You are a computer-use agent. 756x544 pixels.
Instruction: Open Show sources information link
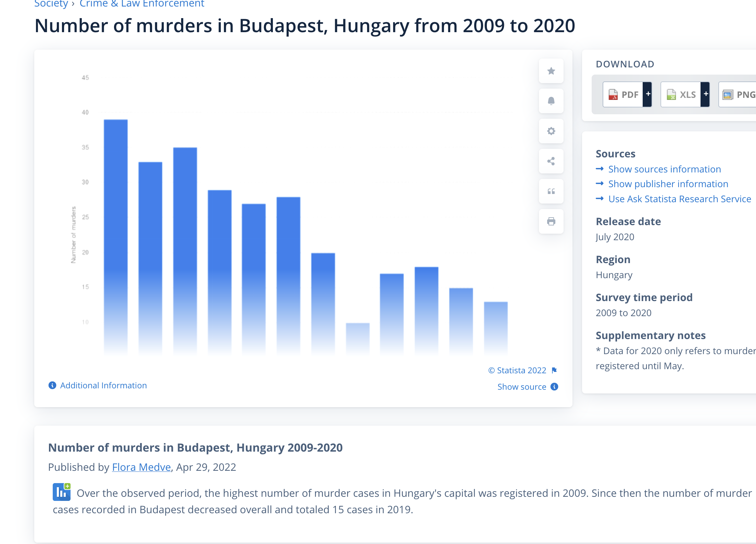[x=664, y=169]
